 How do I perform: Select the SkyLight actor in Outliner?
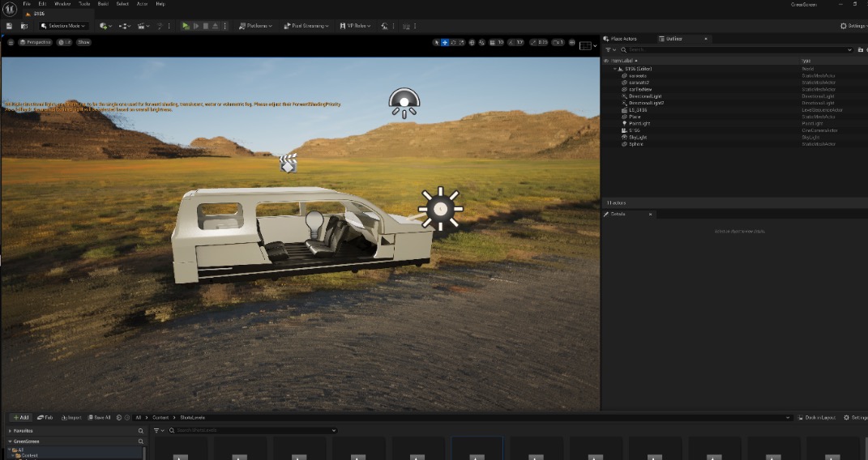638,137
